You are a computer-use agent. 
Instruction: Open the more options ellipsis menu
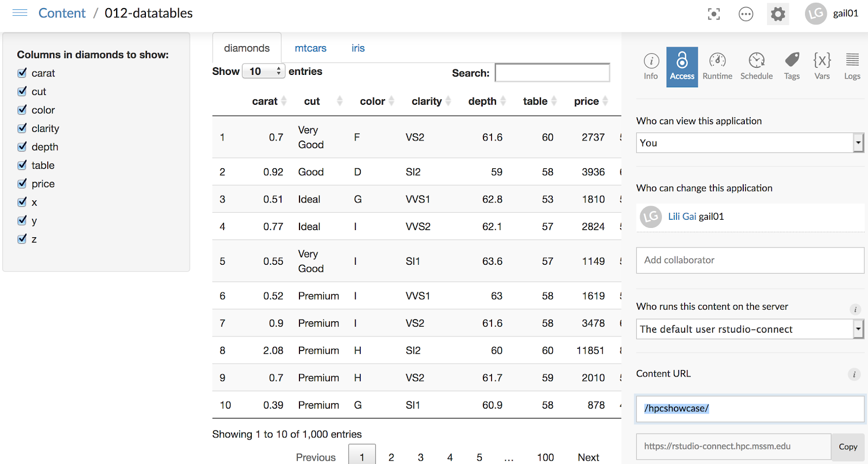[x=746, y=14]
